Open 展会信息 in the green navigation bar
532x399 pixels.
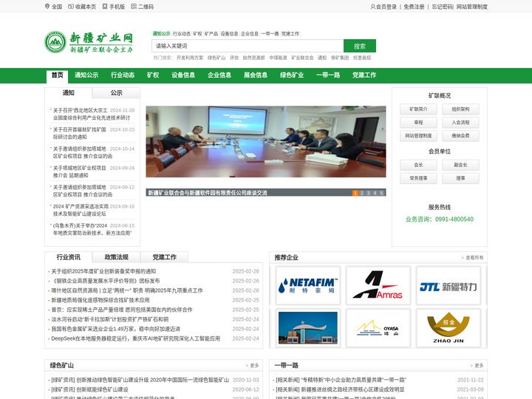(256, 75)
